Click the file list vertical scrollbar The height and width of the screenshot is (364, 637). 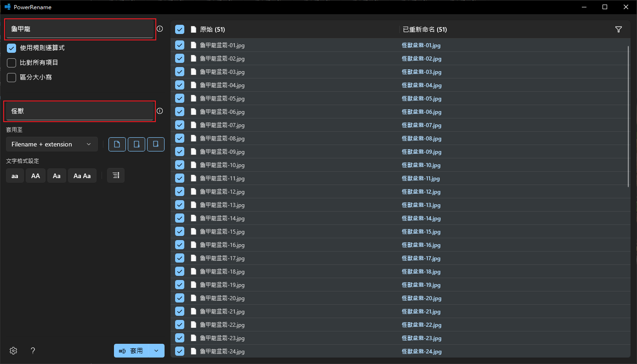(628, 116)
